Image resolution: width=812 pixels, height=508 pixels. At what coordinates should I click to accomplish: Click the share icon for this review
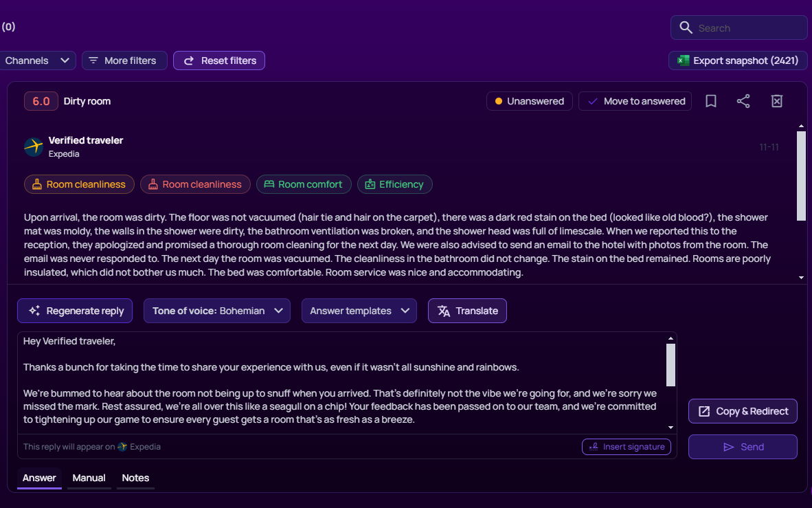point(743,101)
